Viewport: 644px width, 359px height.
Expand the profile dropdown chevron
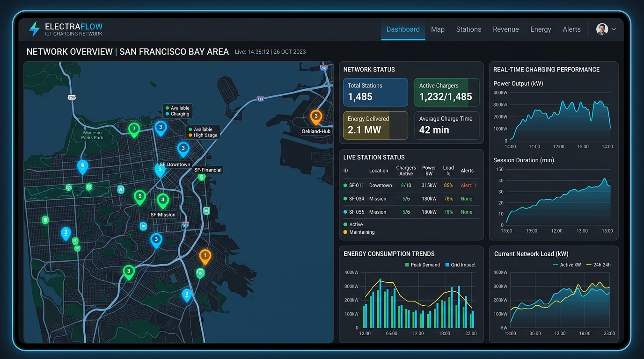(x=614, y=29)
